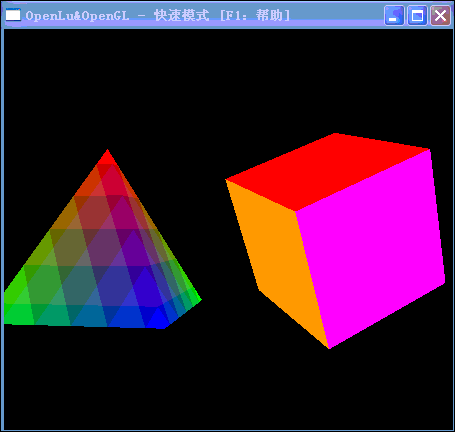This screenshot has width=455, height=432.
Task: Close the OpenLu&OpenGL window
Action: coord(440,15)
